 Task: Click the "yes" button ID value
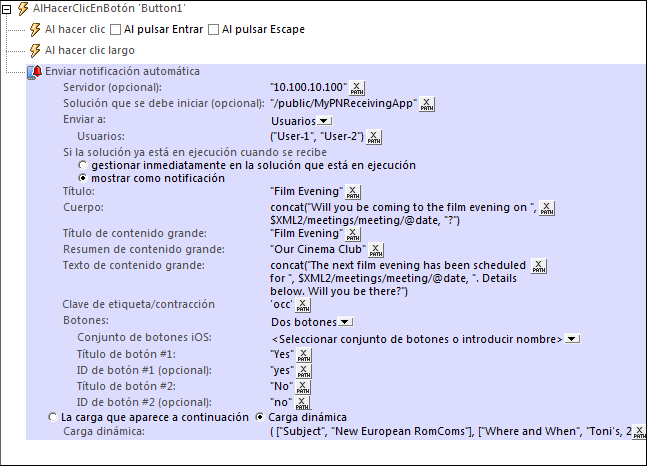pos(282,371)
